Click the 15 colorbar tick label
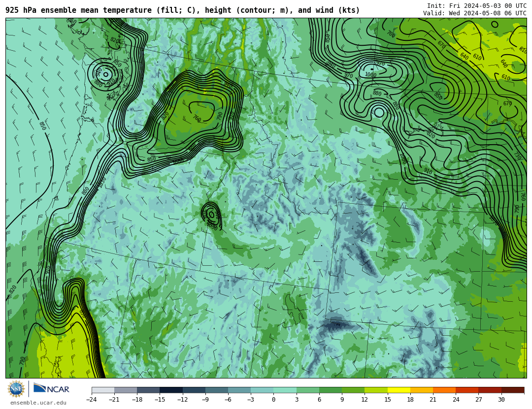 click(388, 400)
